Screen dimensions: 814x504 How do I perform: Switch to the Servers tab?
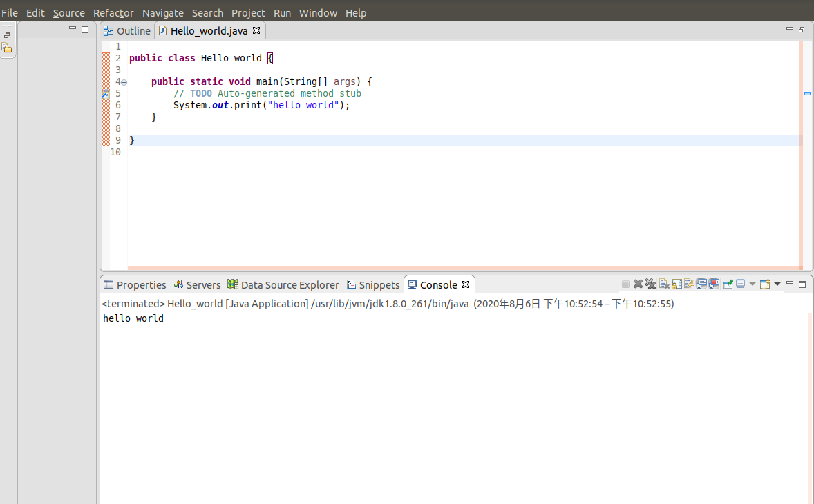pyautogui.click(x=197, y=284)
